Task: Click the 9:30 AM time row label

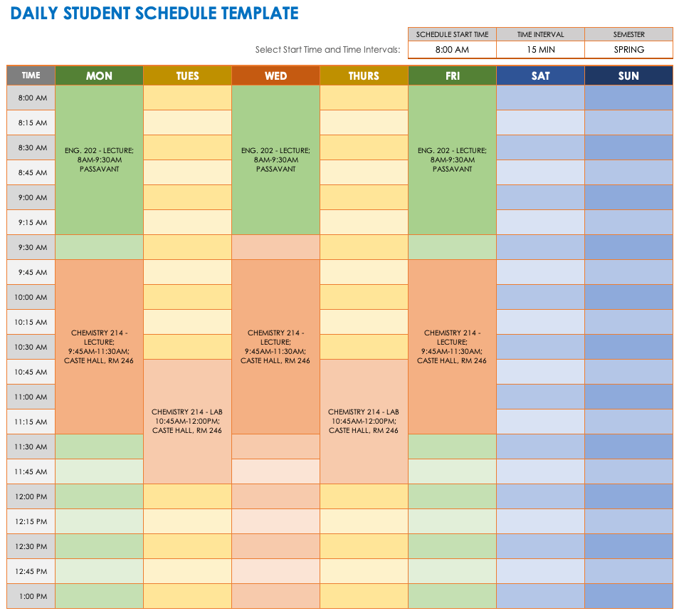Action: [x=31, y=247]
